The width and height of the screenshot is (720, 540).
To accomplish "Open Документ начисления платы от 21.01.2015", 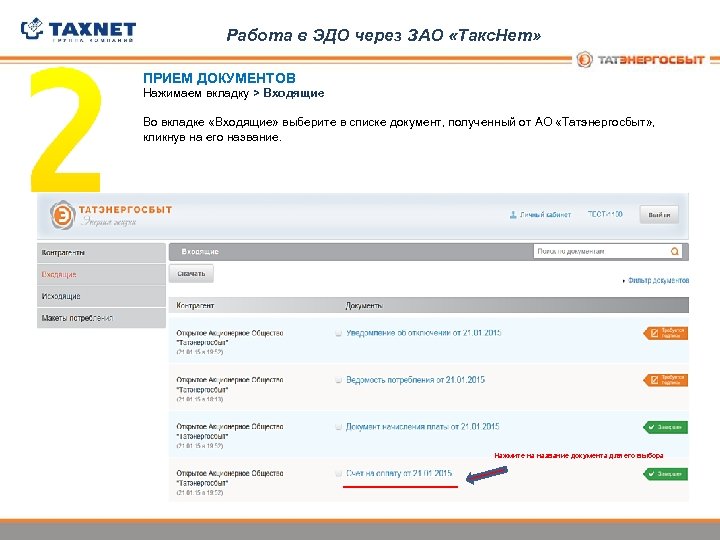I will point(422,427).
